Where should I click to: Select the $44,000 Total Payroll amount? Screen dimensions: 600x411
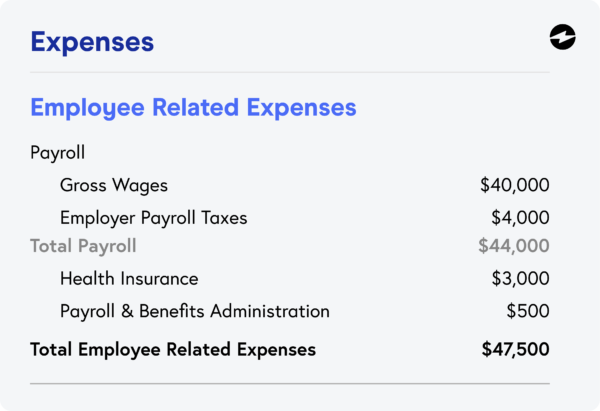(514, 246)
